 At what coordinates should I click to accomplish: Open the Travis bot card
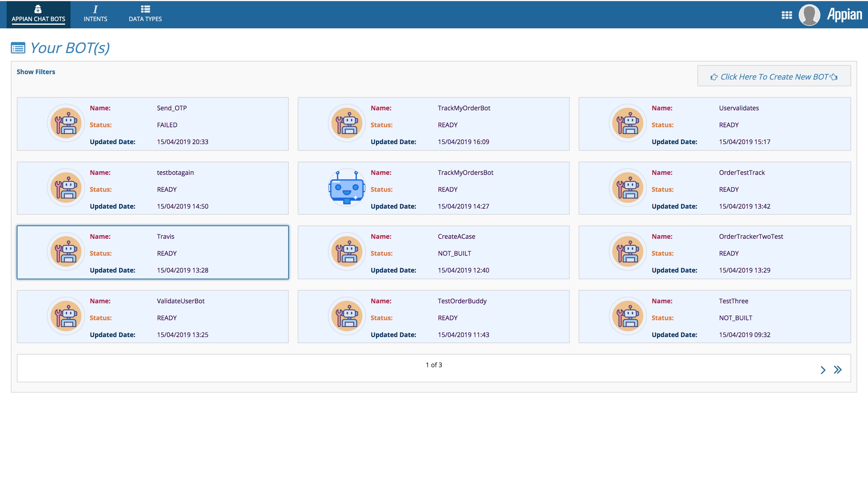[x=153, y=252]
